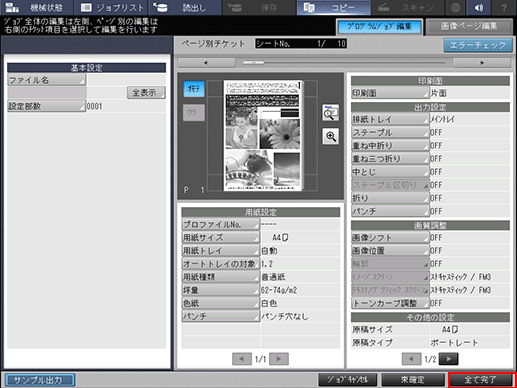Open the ファイル名 file name setting
The image size is (517, 388).
(x=46, y=80)
